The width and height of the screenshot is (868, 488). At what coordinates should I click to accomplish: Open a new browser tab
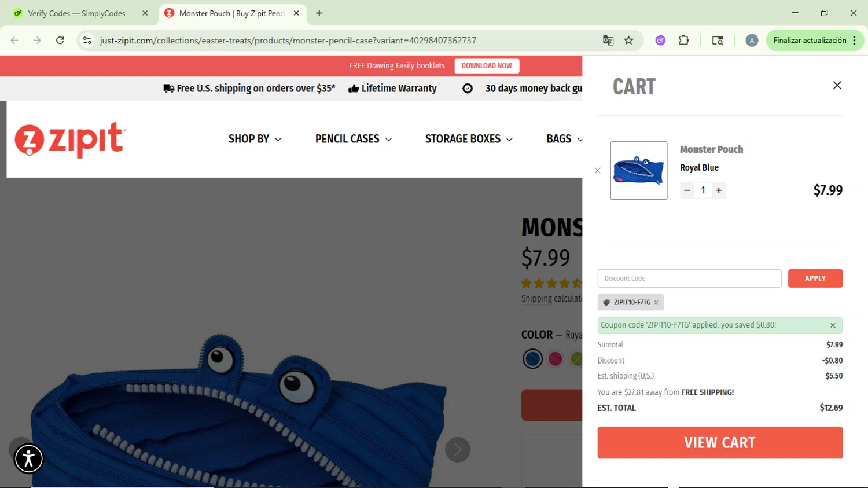tap(319, 13)
